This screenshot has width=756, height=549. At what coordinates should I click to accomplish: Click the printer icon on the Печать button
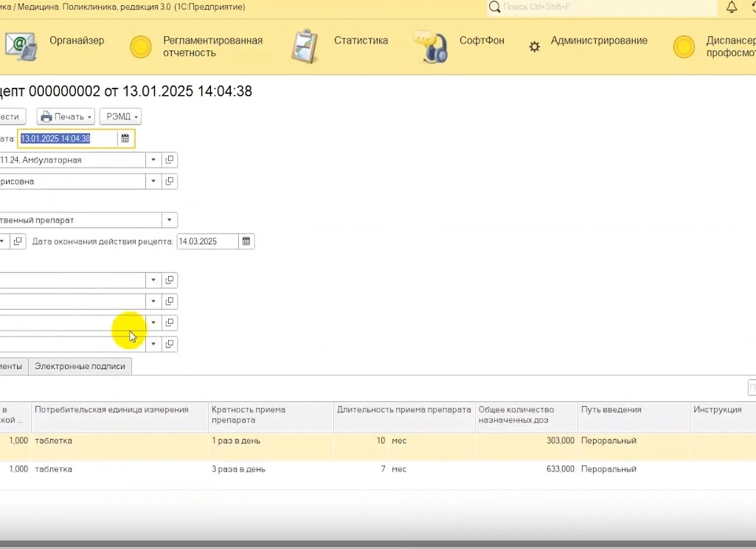46,117
